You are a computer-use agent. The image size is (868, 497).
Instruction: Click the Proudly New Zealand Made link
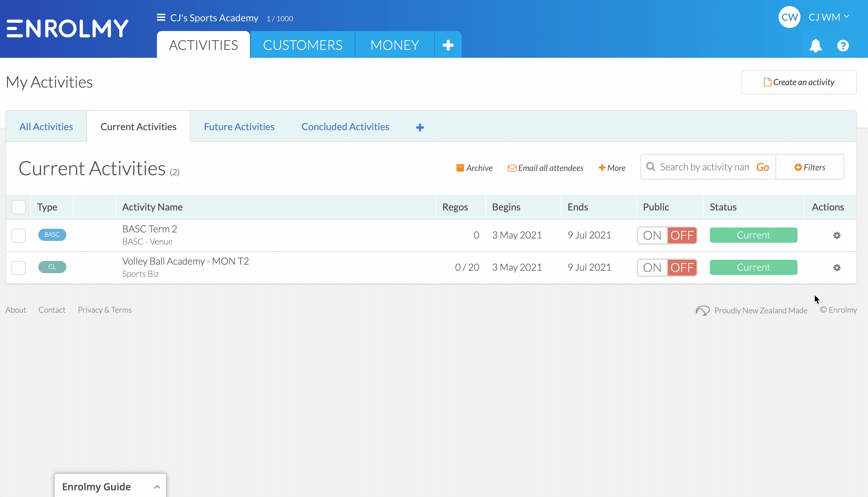point(761,310)
